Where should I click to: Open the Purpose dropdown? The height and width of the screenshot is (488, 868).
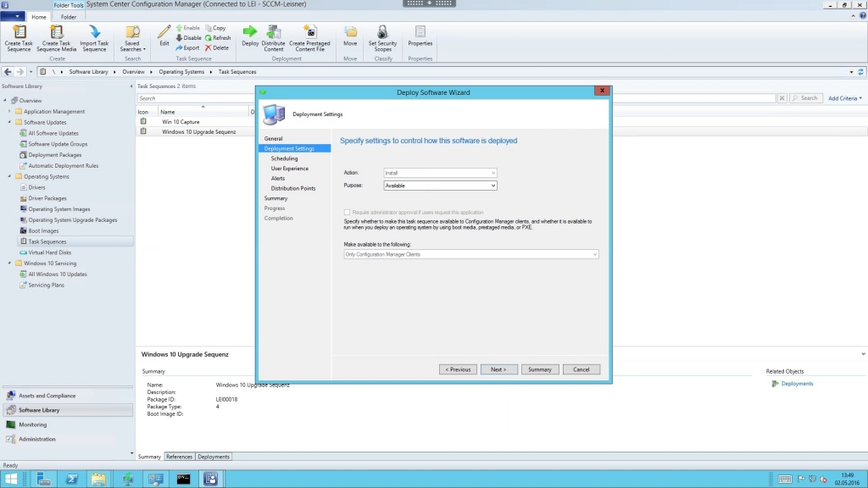(440, 186)
